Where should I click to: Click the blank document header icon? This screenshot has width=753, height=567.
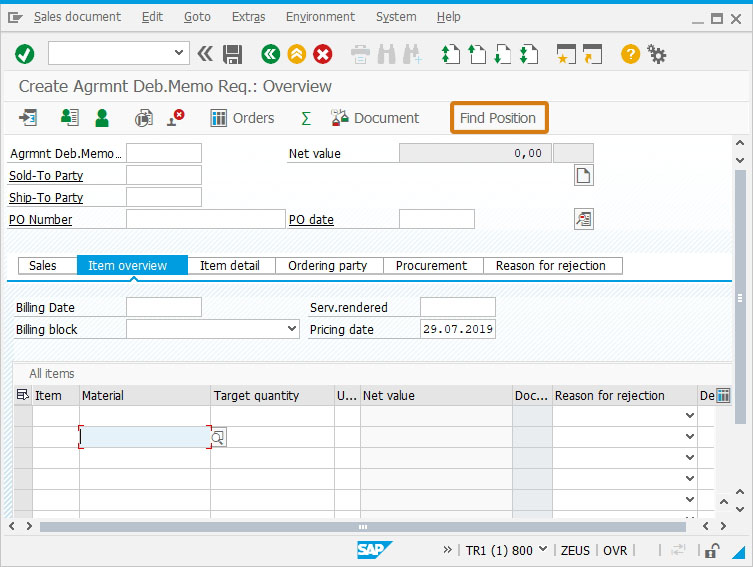coord(583,175)
